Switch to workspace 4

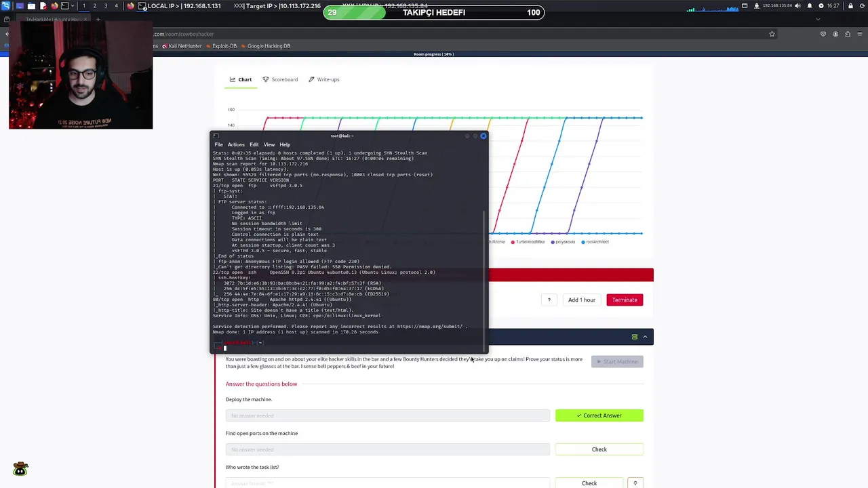pyautogui.click(x=117, y=6)
